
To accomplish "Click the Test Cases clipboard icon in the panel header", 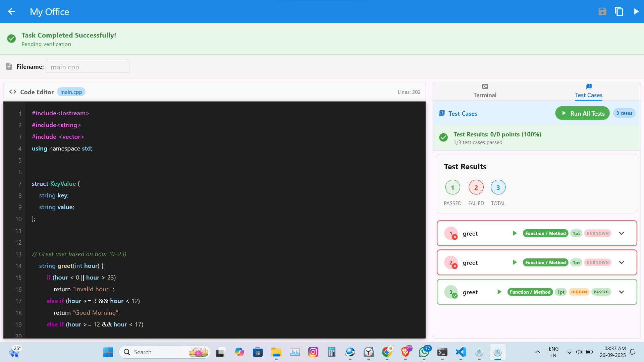I will click(x=442, y=113).
